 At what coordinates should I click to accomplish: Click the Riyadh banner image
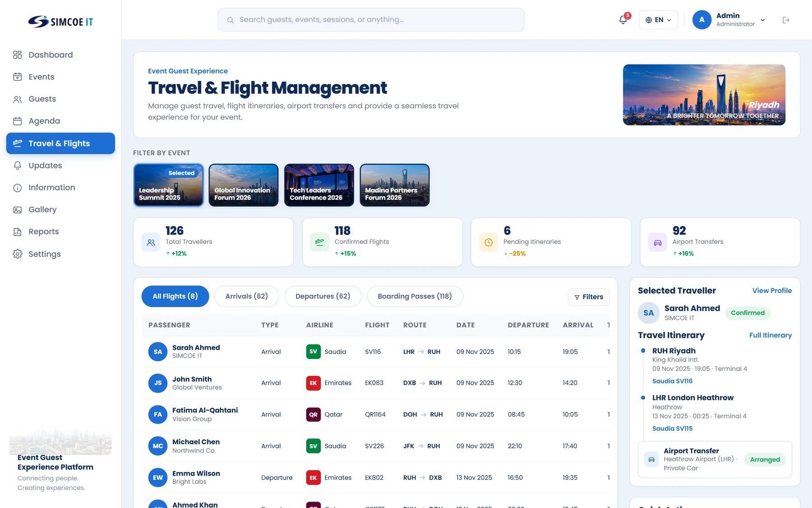(704, 95)
